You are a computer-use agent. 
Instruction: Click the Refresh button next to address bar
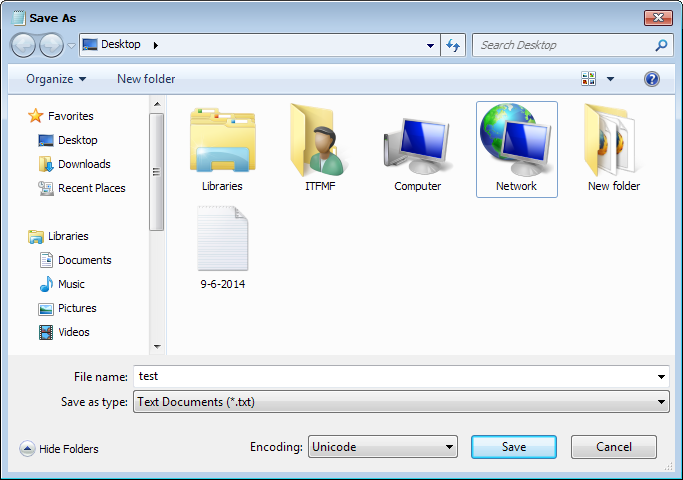(x=453, y=45)
